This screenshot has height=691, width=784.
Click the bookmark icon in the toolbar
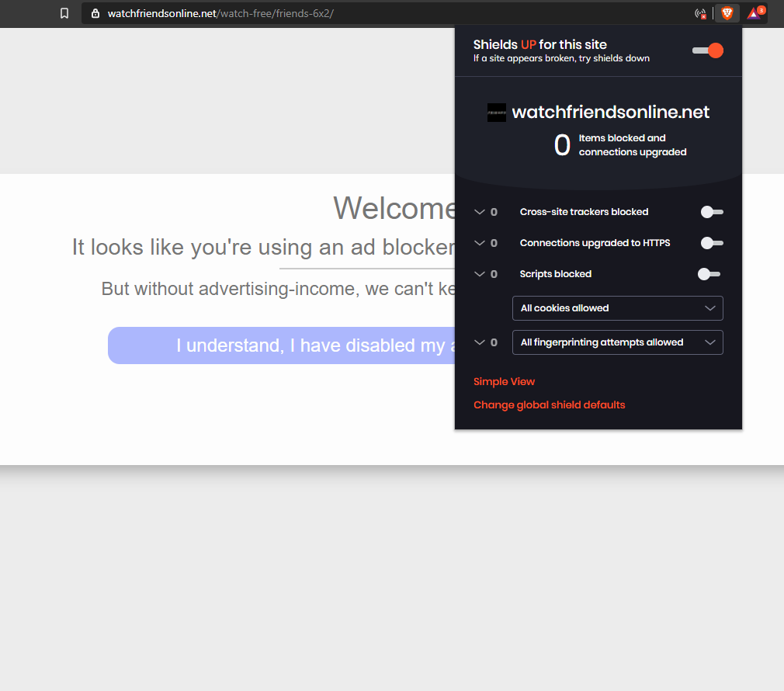click(64, 13)
